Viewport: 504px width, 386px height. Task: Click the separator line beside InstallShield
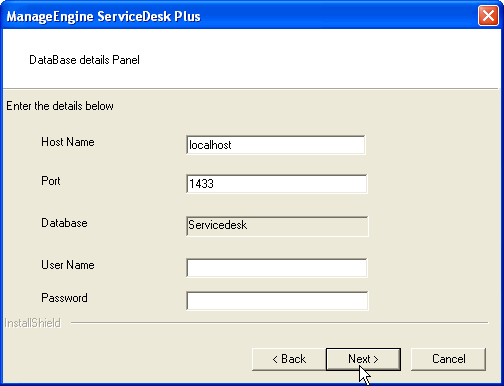click(x=279, y=323)
